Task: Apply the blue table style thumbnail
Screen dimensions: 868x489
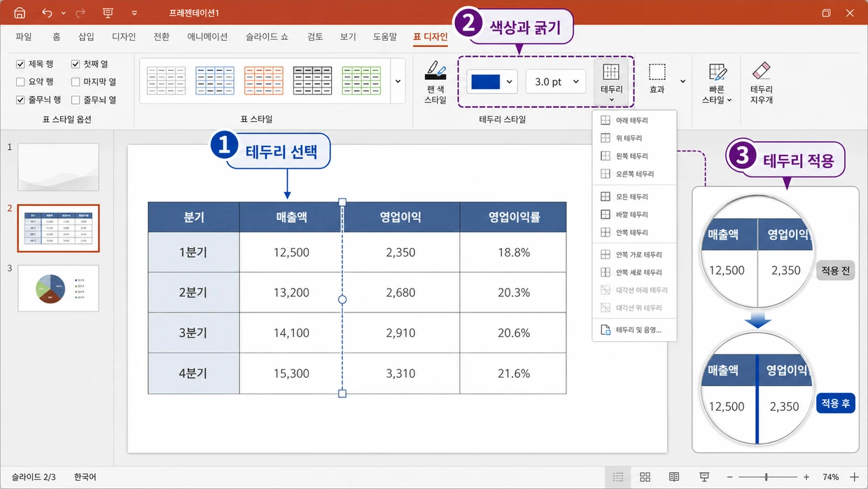Action: [x=215, y=81]
